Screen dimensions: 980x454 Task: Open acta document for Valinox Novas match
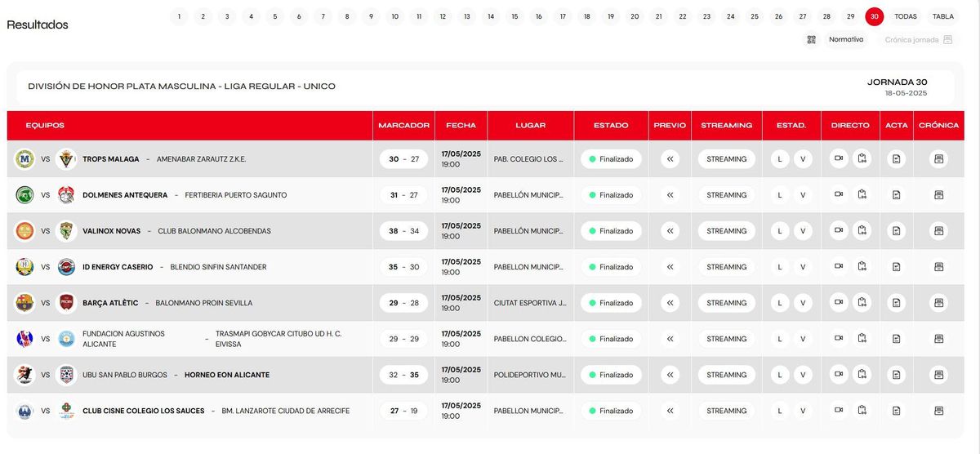coord(897,231)
